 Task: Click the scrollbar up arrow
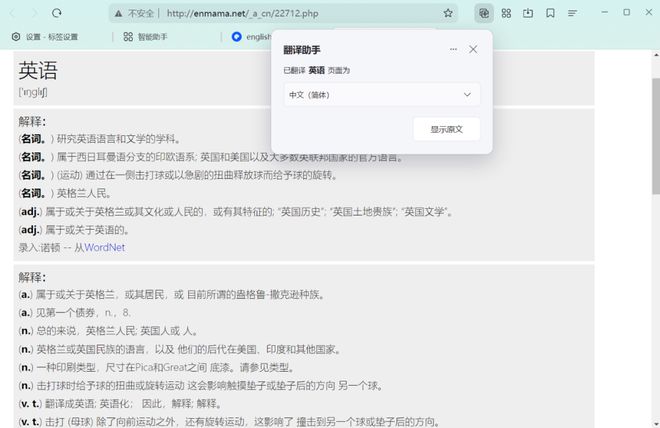656,55
